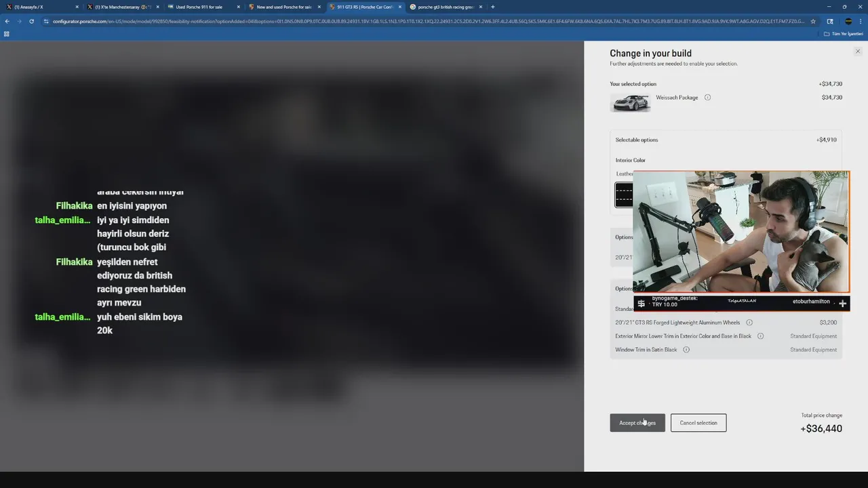Click the configurator.porsche.com address bar
Image resolution: width=868 pixels, height=488 pixels.
click(427, 21)
